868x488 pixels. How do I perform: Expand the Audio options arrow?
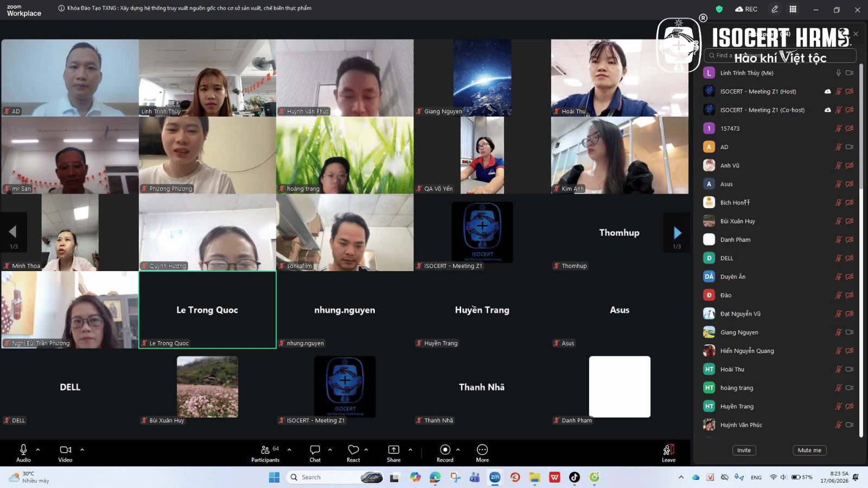pos(38,450)
